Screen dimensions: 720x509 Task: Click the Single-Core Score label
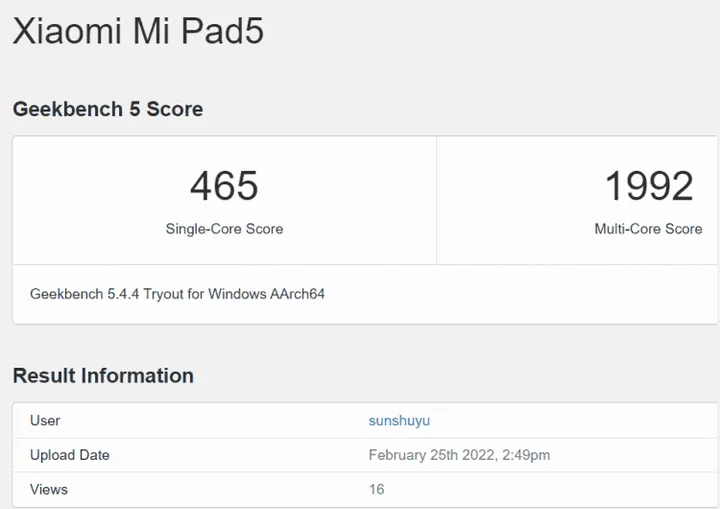(x=224, y=229)
